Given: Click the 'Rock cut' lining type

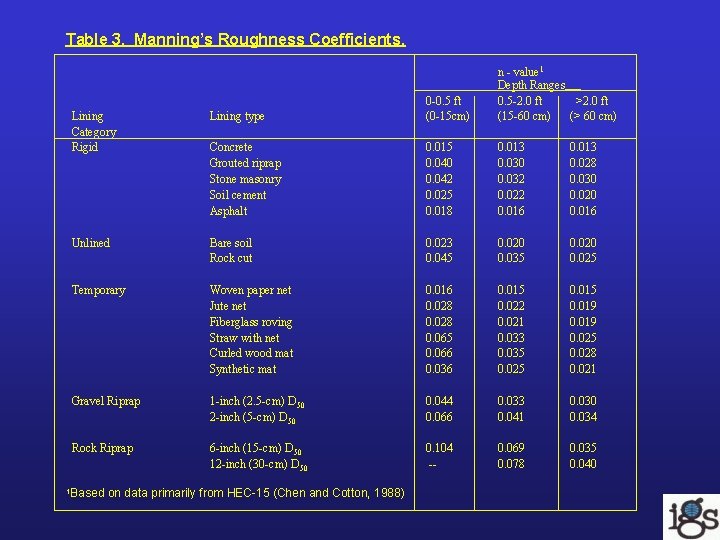Looking at the screenshot, I should click(x=231, y=258).
